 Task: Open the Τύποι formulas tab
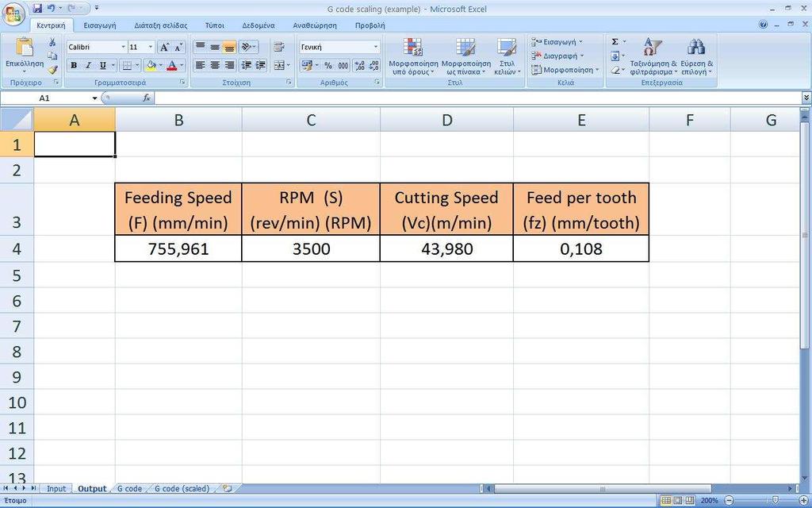pos(215,25)
